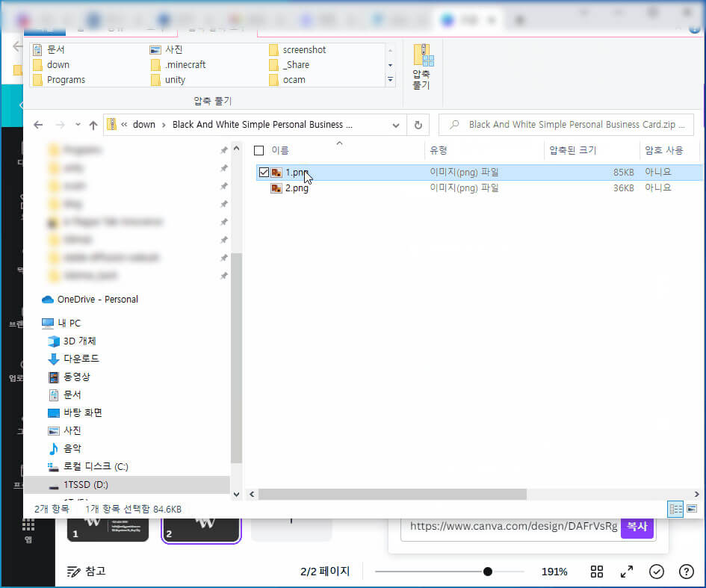Select the 2.png file
This screenshot has width=706, height=588.
pyautogui.click(x=297, y=188)
